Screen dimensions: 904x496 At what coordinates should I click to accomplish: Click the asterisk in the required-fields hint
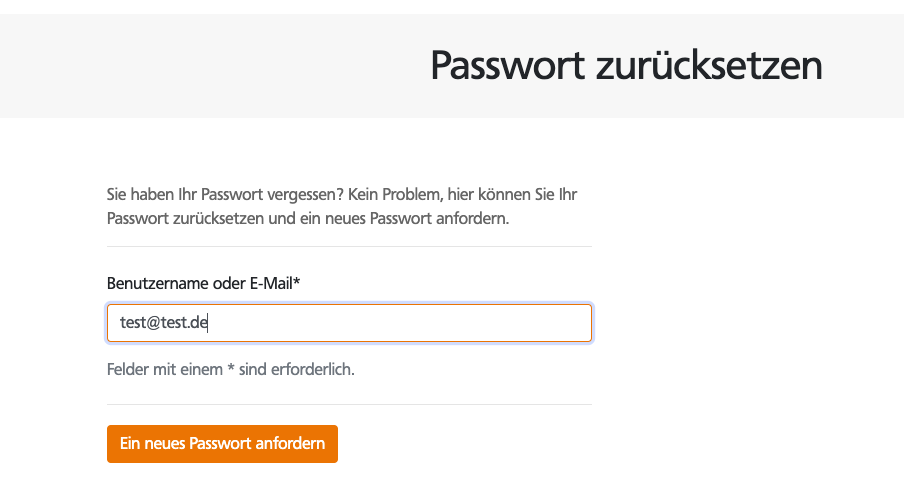click(231, 368)
